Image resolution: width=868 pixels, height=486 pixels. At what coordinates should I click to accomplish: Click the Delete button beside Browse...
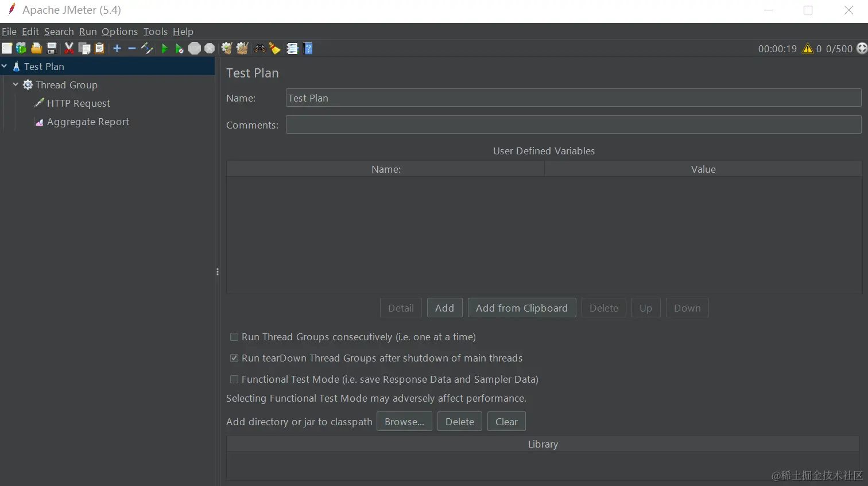pos(460,422)
